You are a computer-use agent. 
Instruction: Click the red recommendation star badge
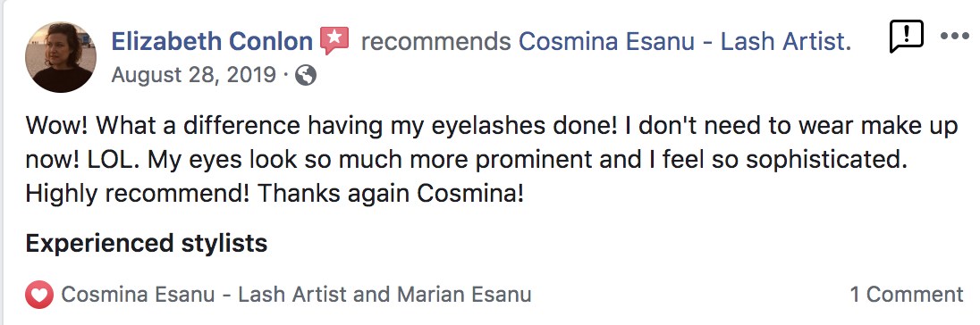(x=335, y=41)
